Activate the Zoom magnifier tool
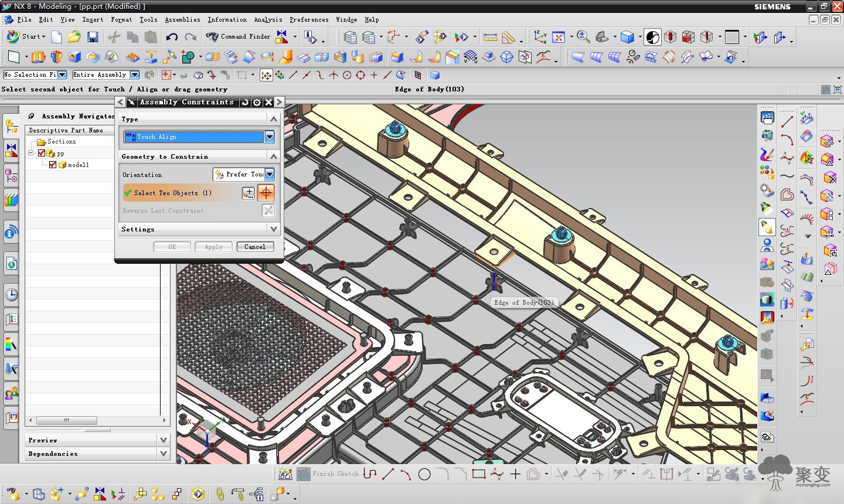 pos(583,37)
